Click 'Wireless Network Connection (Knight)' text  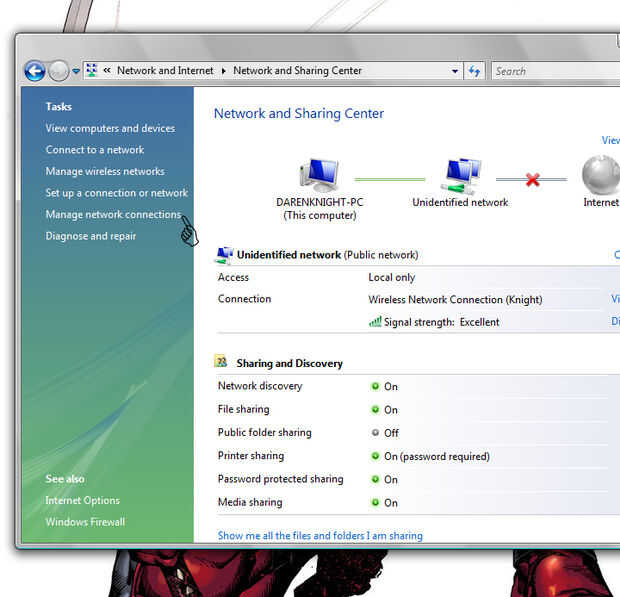pos(455,300)
